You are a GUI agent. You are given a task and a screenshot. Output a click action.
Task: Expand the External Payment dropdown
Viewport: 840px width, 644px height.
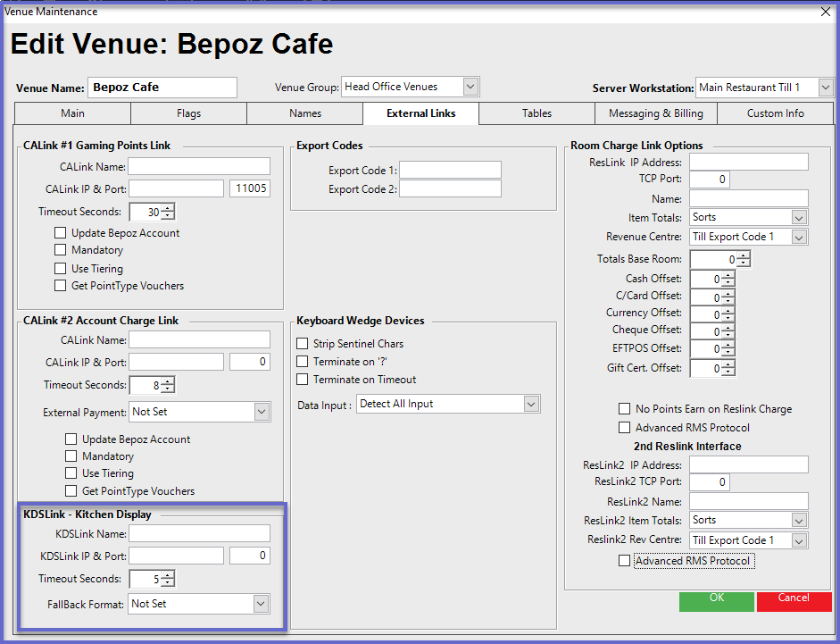point(261,413)
